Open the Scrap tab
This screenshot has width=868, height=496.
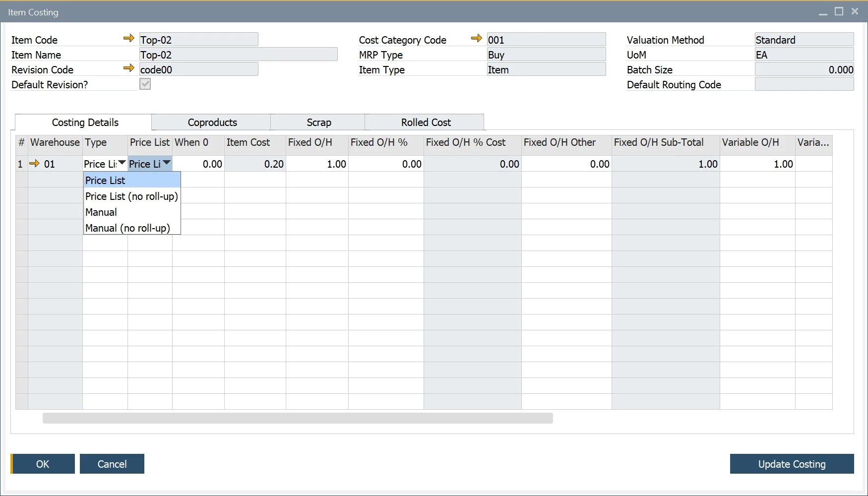tap(317, 122)
